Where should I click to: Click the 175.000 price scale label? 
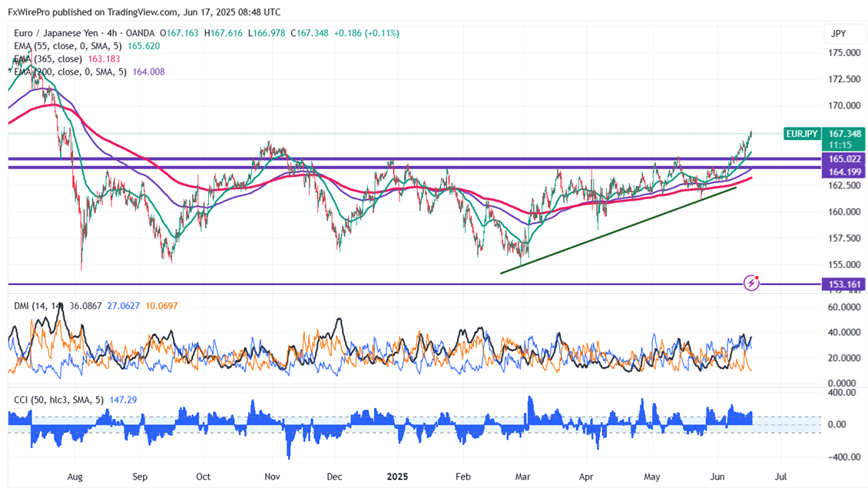844,52
